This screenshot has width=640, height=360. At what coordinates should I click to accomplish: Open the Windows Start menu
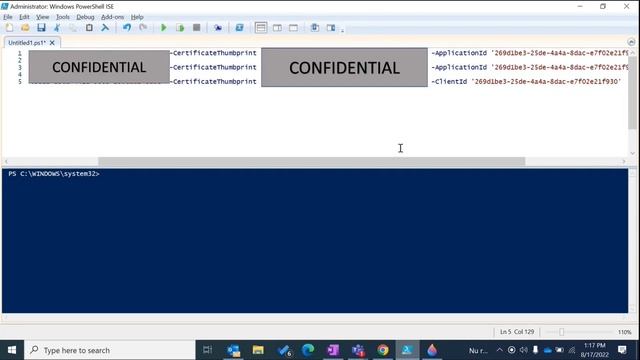click(12, 350)
